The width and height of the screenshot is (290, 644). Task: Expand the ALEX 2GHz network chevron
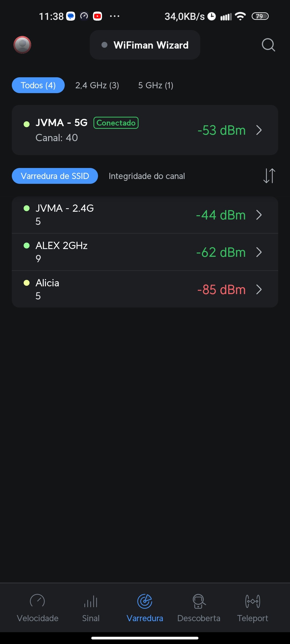tap(259, 252)
